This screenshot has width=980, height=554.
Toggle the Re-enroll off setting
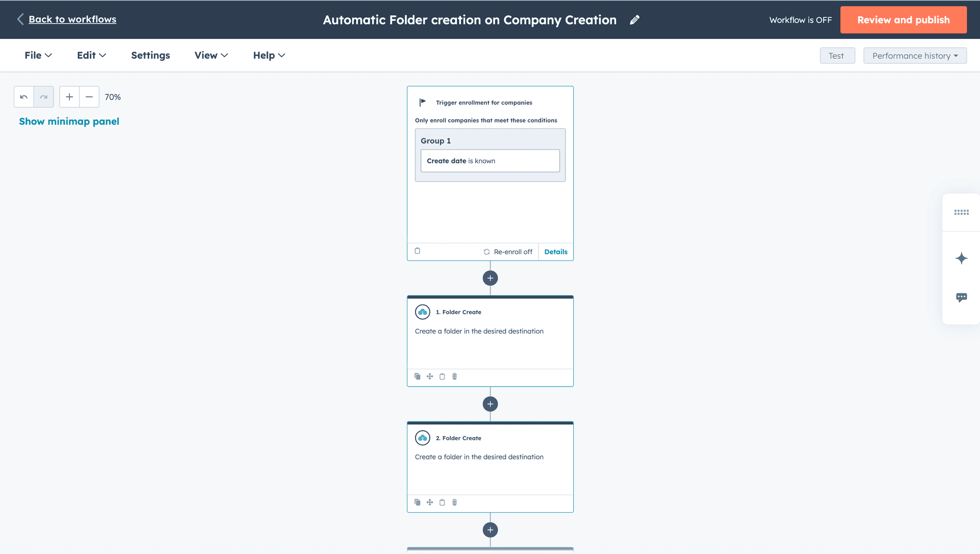point(508,251)
